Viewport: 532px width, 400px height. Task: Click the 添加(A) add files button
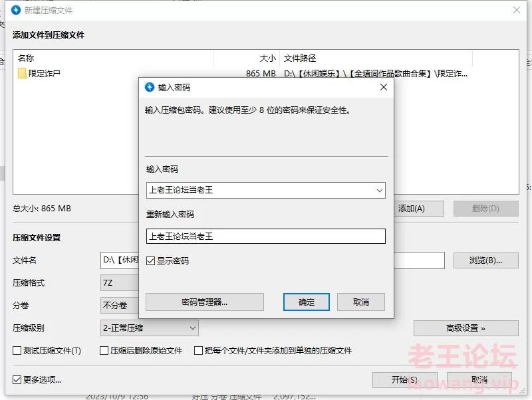click(411, 209)
